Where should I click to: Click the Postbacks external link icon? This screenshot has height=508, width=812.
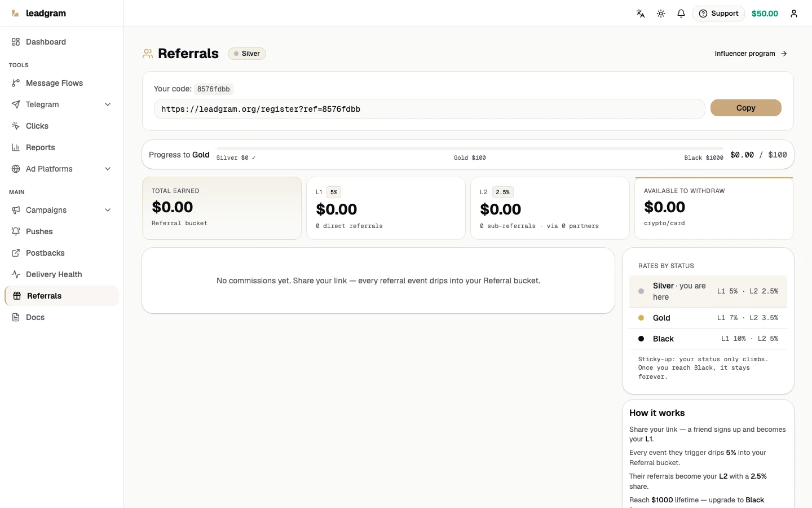click(16, 253)
